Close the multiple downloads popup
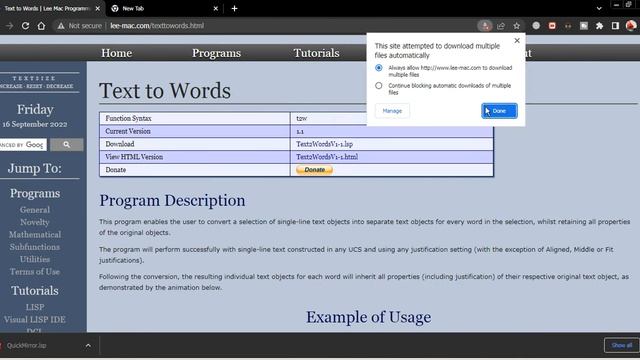Screen dimensions: 640x360 [517, 40]
